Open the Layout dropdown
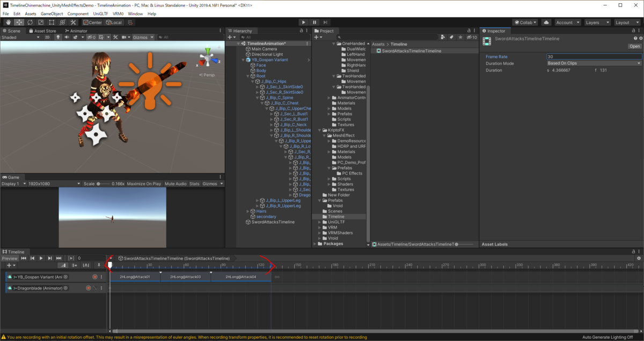The width and height of the screenshot is (644, 341). tap(627, 23)
